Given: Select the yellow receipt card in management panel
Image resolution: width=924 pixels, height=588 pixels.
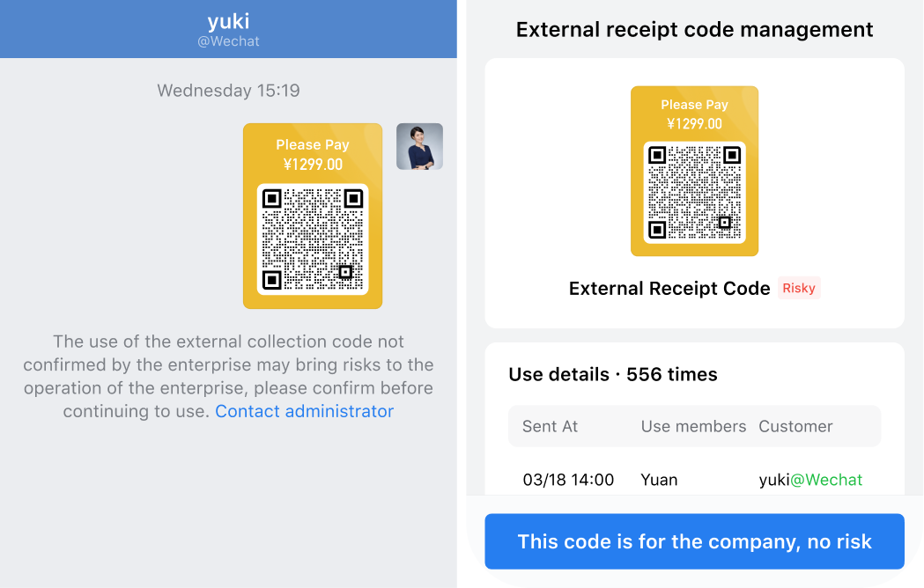Looking at the screenshot, I should point(695,171).
